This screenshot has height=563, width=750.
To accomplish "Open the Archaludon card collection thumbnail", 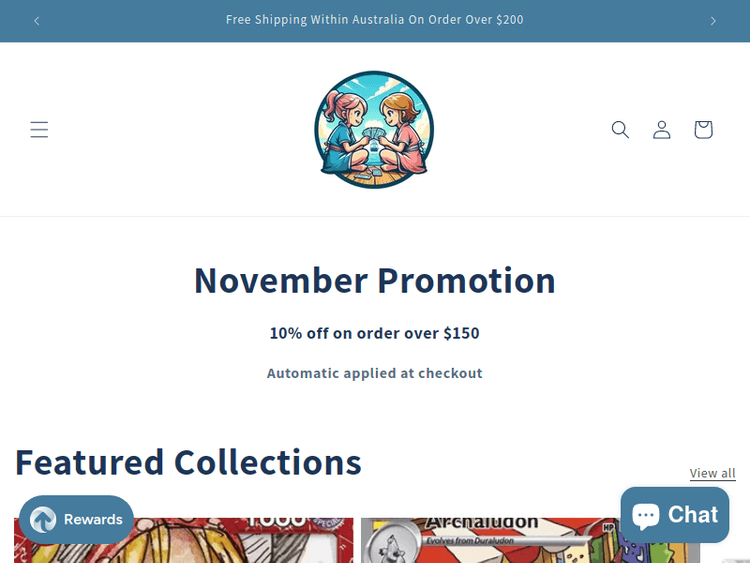I will pyautogui.click(x=530, y=540).
